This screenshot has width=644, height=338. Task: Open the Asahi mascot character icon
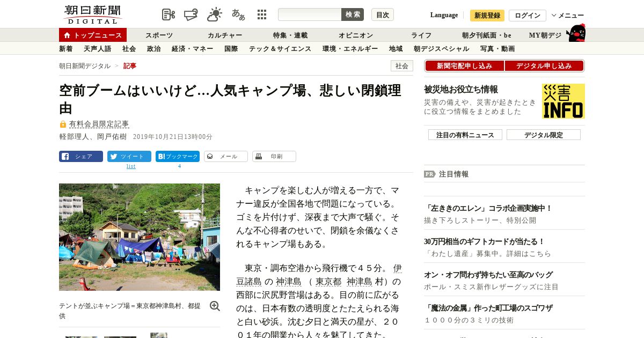point(576,33)
